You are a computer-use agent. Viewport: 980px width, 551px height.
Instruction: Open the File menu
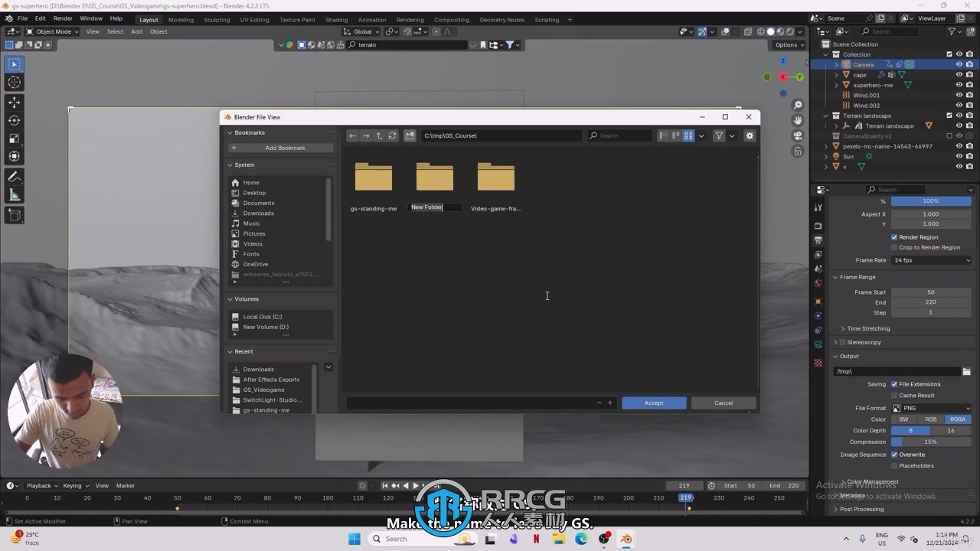(x=22, y=18)
